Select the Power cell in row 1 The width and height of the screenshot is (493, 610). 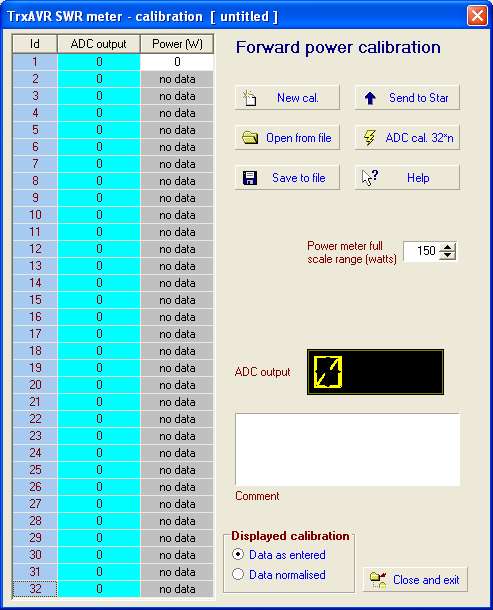pos(177,62)
